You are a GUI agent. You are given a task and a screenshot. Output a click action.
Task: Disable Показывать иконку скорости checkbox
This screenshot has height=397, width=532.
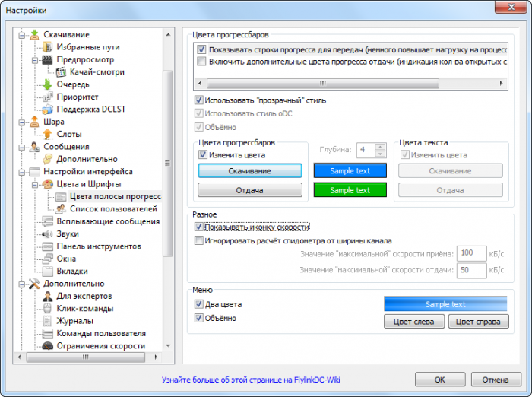[199, 227]
